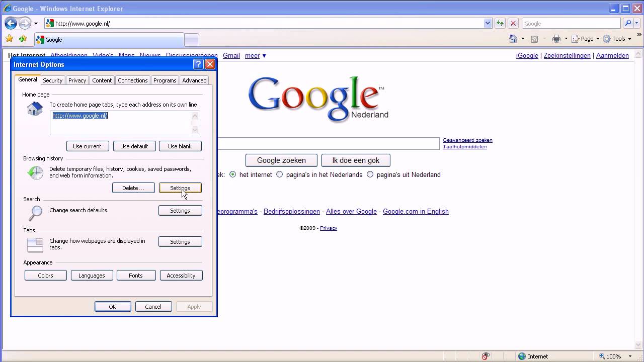Viewport: 644px width, 362px height.
Task: Click the RSS Feeds icon
Action: point(534,39)
